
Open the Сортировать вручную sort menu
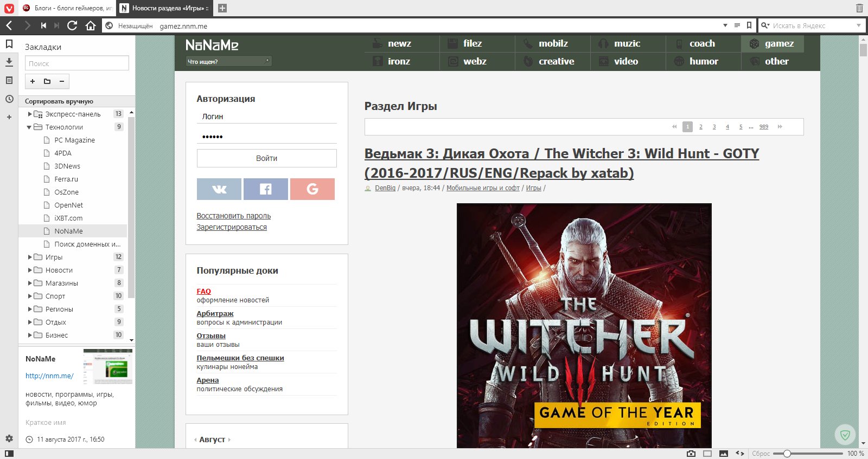pos(76,101)
